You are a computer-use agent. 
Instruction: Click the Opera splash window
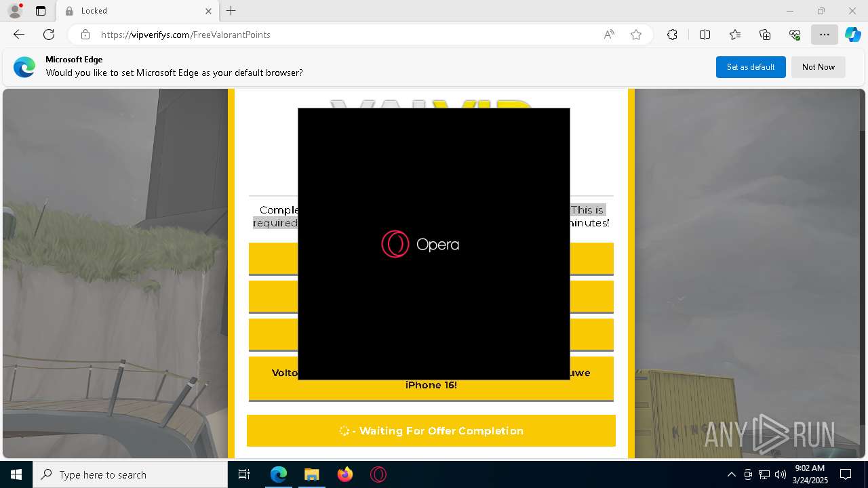pos(434,244)
